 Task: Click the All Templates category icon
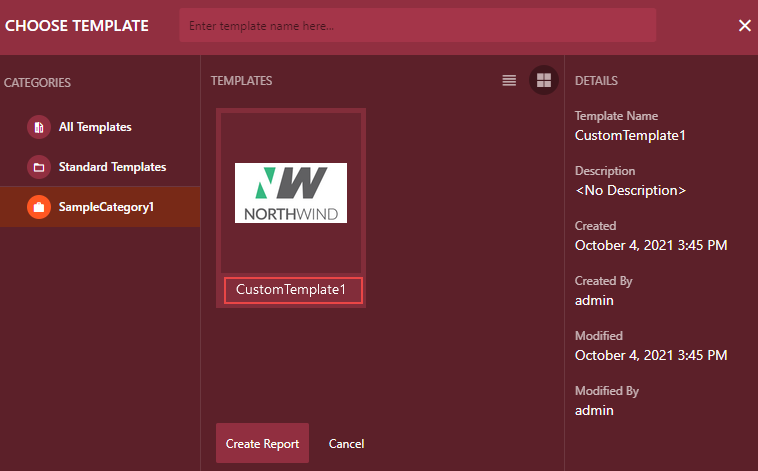tap(39, 127)
